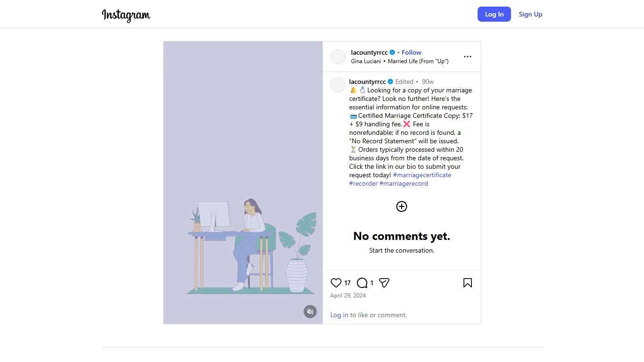Open the three-dot more options menu
Image resolution: width=644 pixels, height=362 pixels.
pos(467,57)
